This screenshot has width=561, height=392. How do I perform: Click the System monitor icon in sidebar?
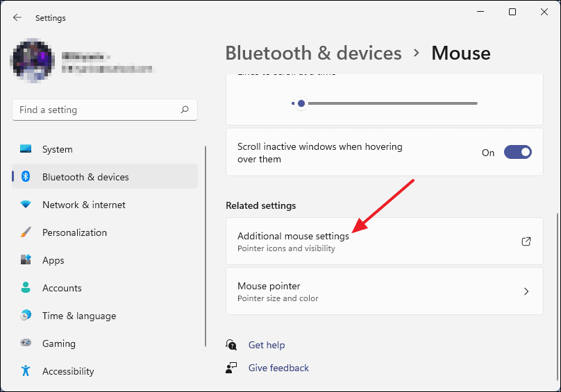pyautogui.click(x=26, y=149)
